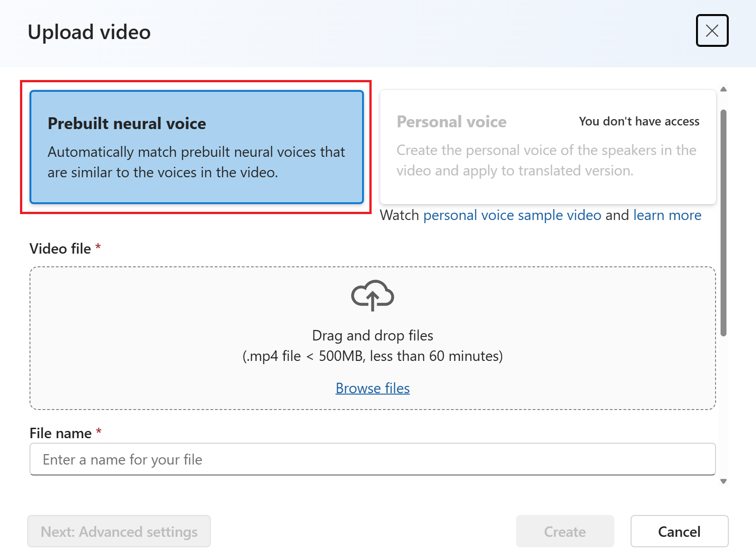Go to Next: Advanced settings
This screenshot has height=560, width=756.
[x=119, y=531]
